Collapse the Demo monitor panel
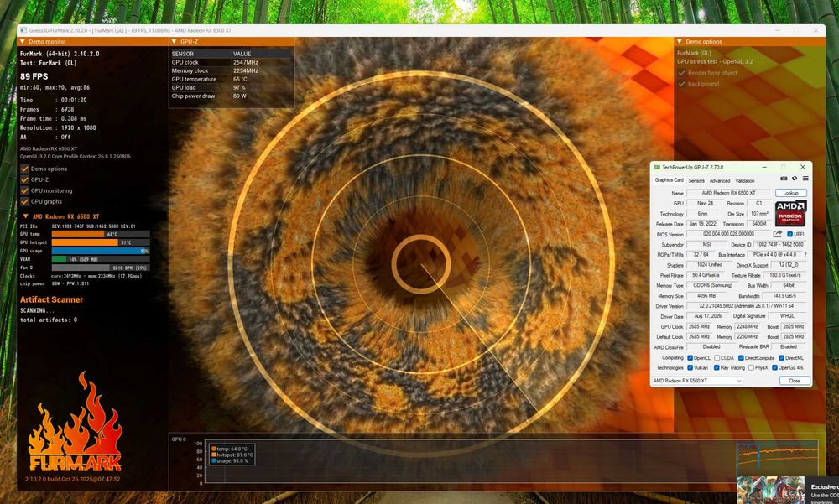The width and height of the screenshot is (839, 504). pyautogui.click(x=23, y=41)
